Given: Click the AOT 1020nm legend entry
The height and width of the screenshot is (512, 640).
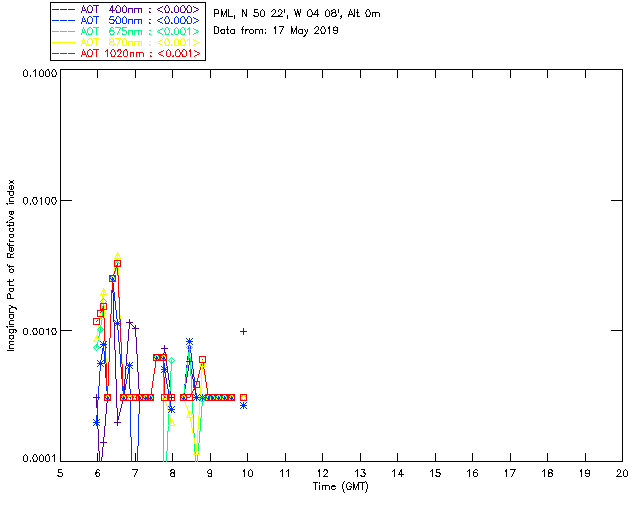Looking at the screenshot, I should 126,53.
